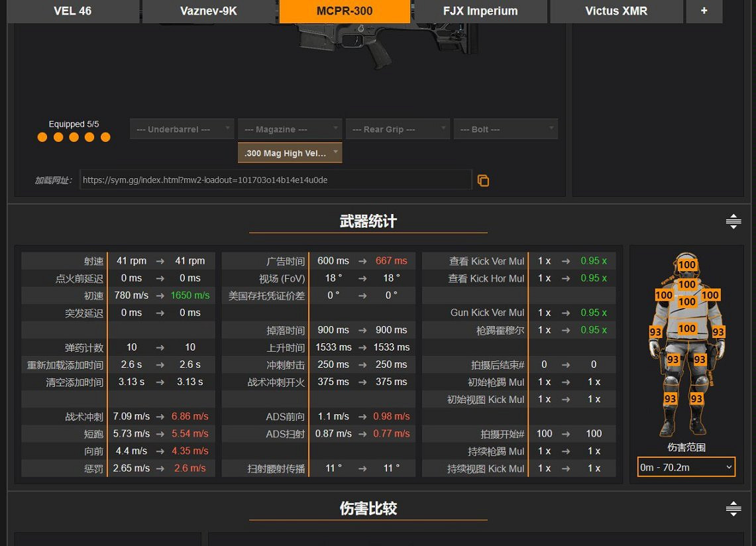This screenshot has height=546, width=756.
Task: Switch to the Vaznev-9K tab
Action: coord(208,11)
